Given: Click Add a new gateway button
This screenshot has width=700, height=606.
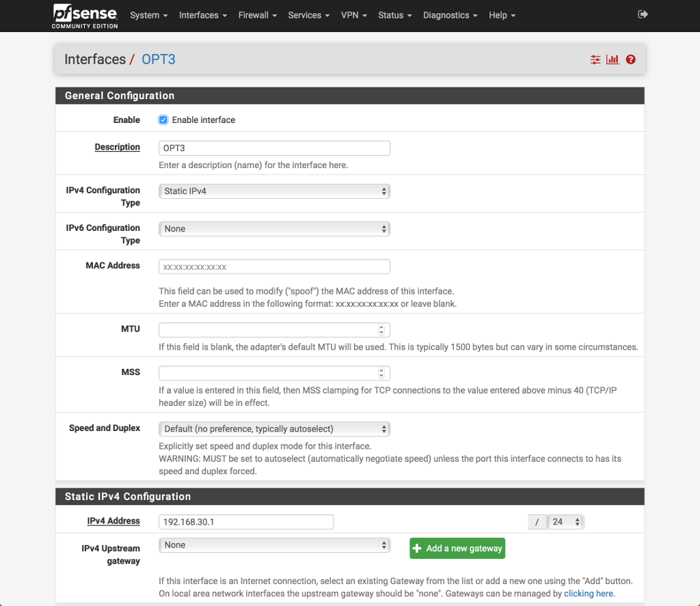Looking at the screenshot, I should [457, 548].
